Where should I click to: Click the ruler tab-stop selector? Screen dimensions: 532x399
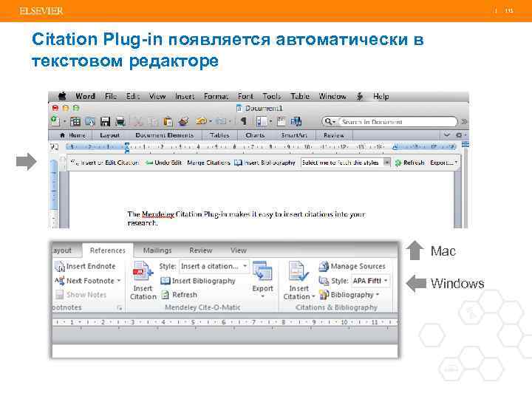[54, 147]
